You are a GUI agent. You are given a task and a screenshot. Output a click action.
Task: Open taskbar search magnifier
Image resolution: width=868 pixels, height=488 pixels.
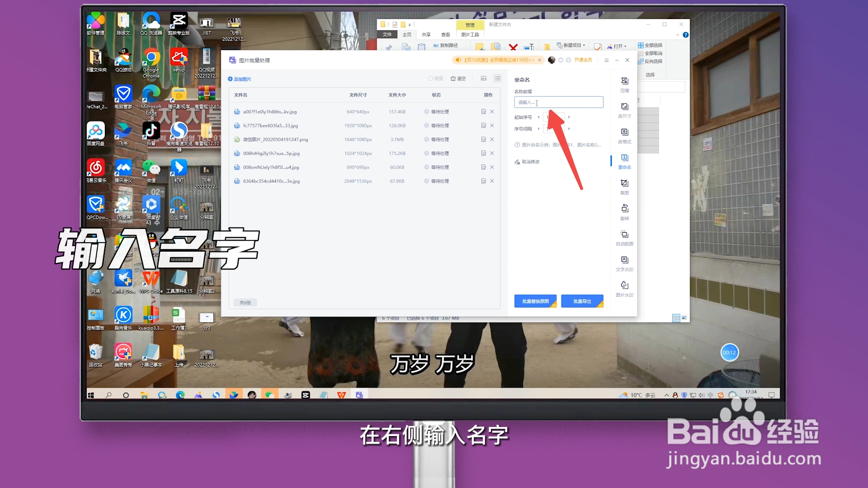pos(108,395)
